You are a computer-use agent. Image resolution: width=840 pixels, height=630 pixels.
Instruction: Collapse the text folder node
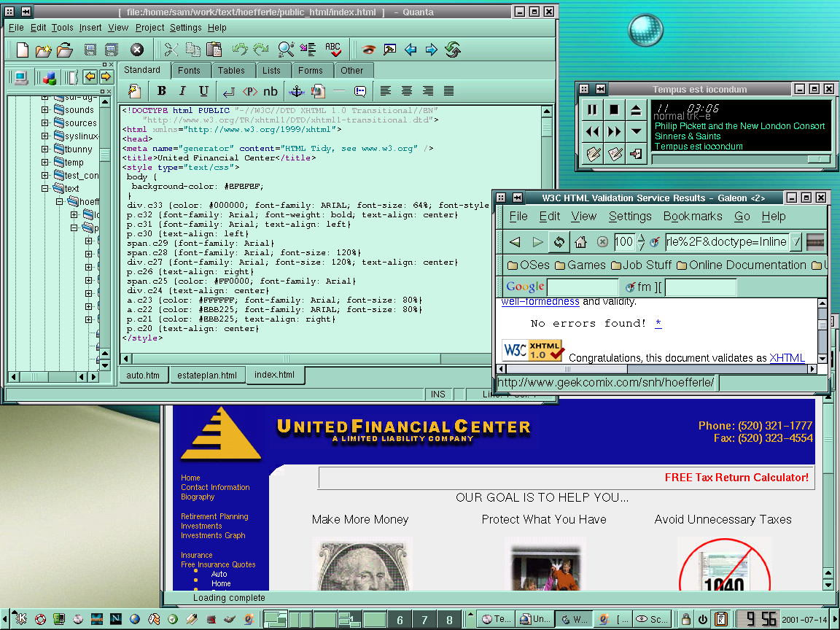tap(45, 189)
